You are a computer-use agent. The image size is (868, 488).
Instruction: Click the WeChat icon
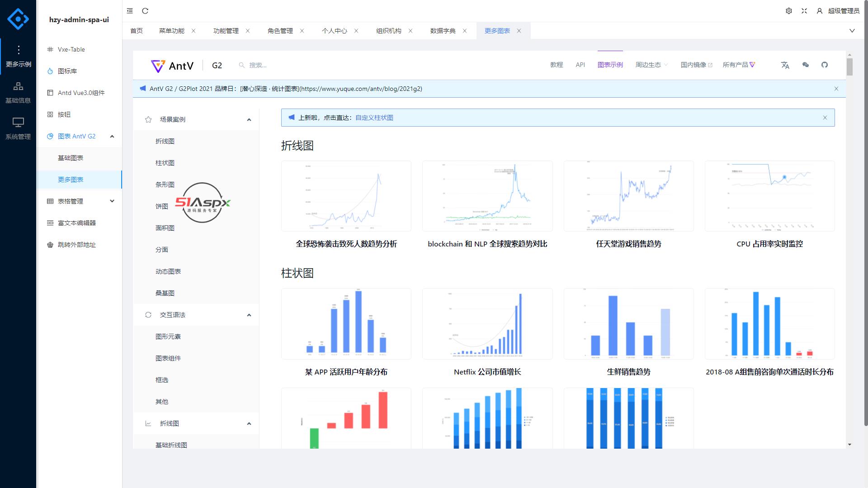806,65
